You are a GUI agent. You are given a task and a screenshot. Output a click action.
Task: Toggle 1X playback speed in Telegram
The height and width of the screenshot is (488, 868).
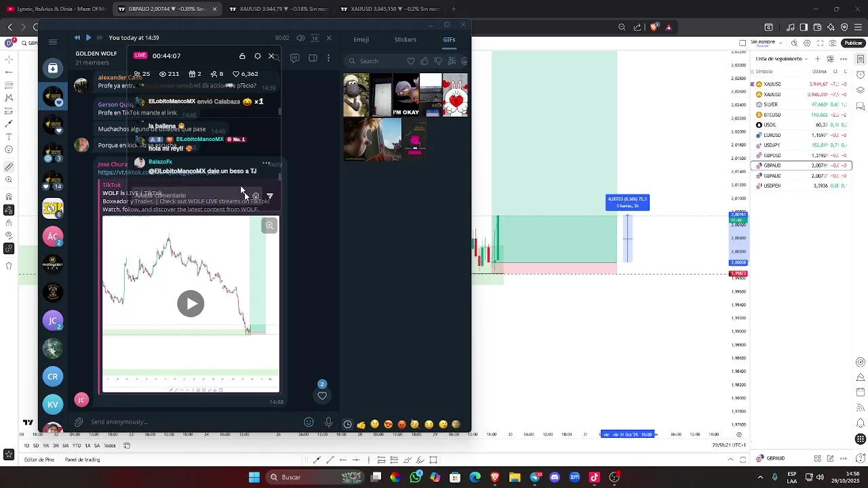point(315,38)
